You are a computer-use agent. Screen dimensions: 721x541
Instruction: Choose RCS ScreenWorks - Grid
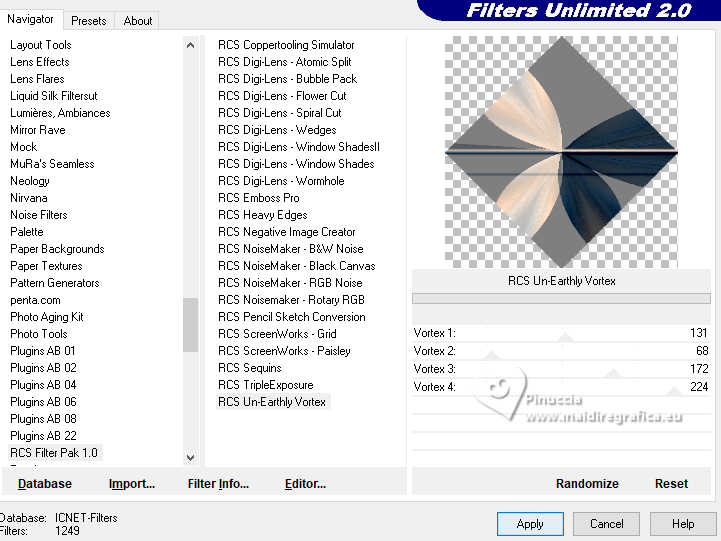[277, 334]
